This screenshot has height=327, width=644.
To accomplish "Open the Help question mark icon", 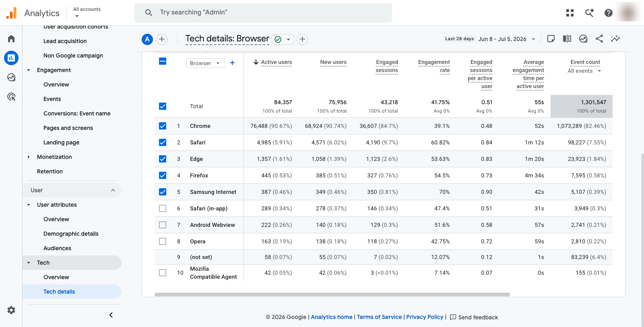I will 609,13.
